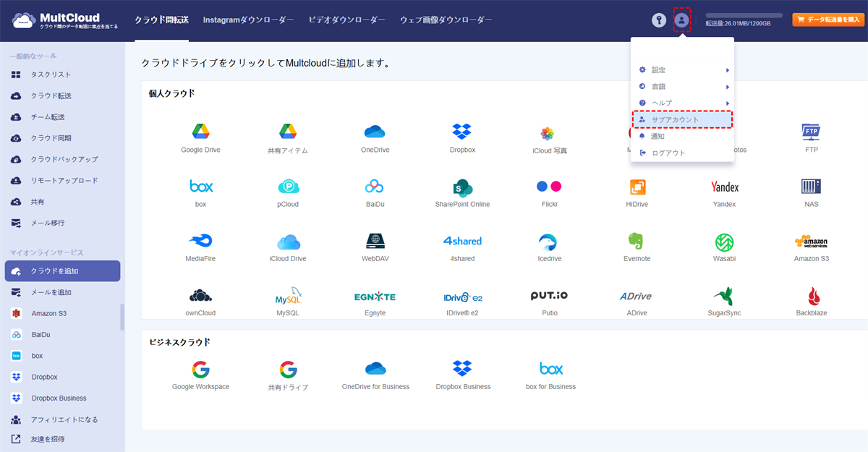Image resolution: width=868 pixels, height=452 pixels.
Task: Click the key icon in header
Action: [x=658, y=20]
